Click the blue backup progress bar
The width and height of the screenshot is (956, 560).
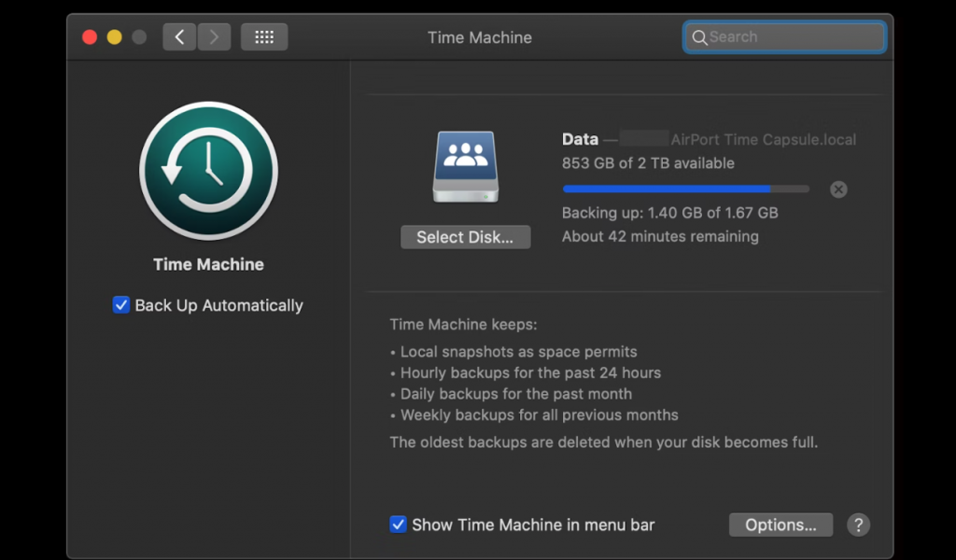(x=686, y=189)
